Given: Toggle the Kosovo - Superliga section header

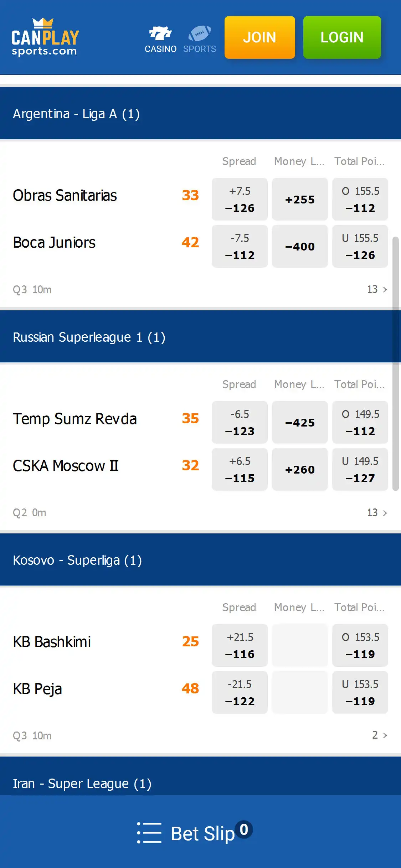Looking at the screenshot, I should pos(200,560).
